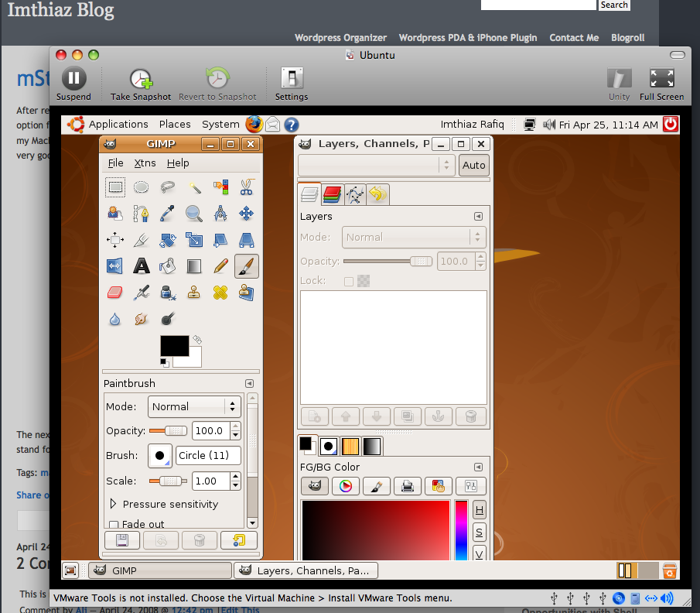Select the Move tool
700x613 pixels.
(247, 214)
